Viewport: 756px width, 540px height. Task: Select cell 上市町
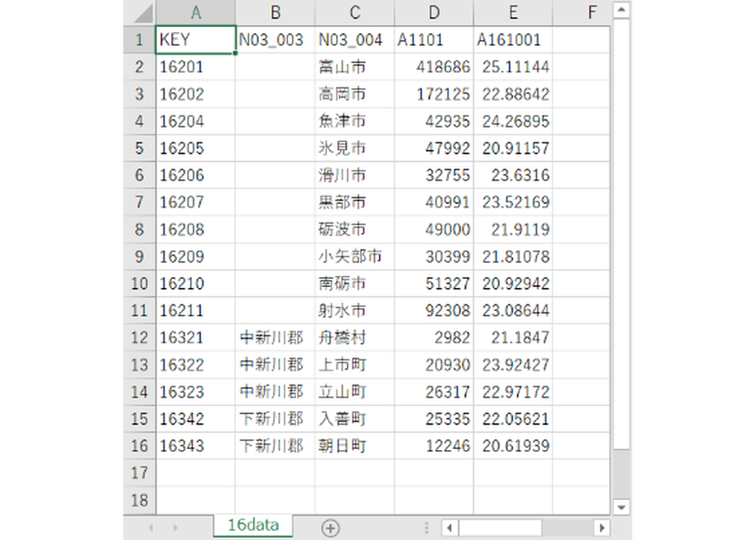(354, 365)
